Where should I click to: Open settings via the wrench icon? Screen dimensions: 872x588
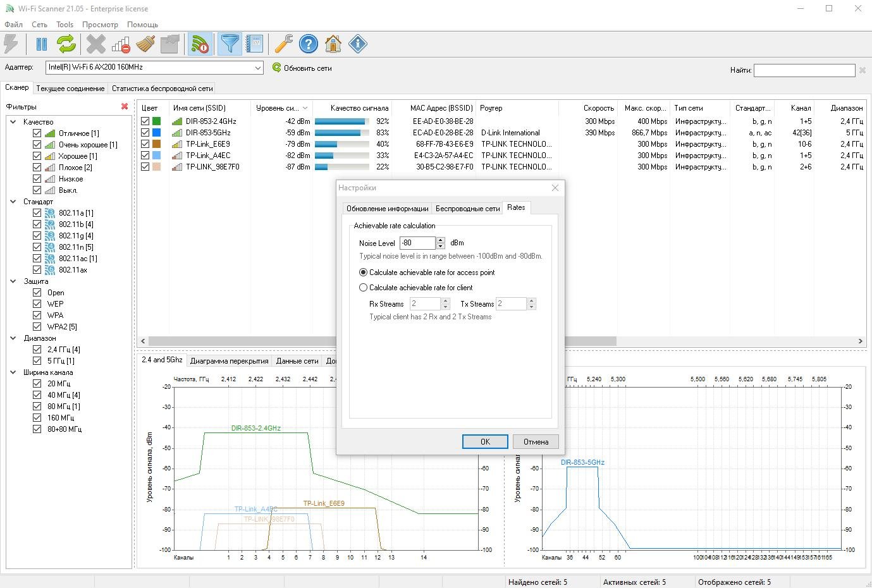pyautogui.click(x=283, y=44)
